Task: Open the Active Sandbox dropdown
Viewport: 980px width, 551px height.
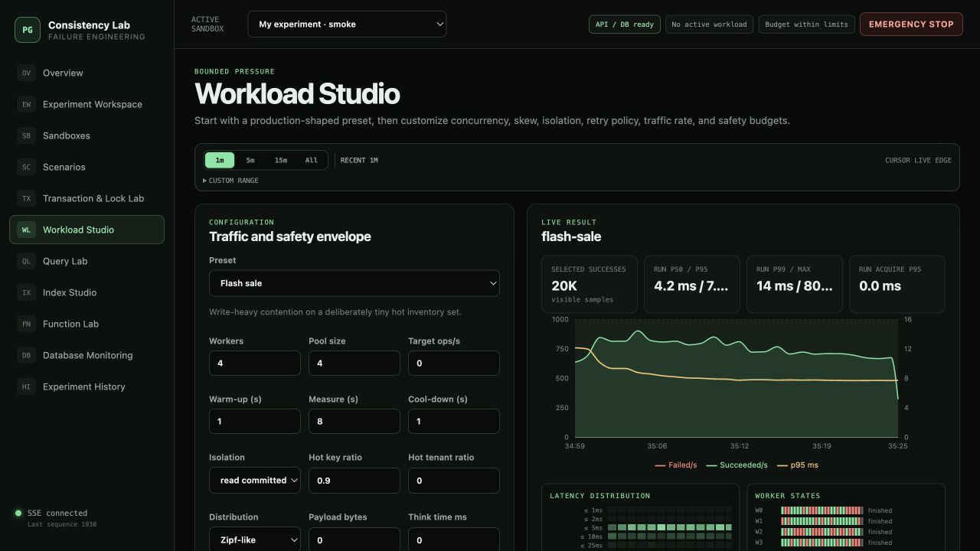Action: pos(347,24)
